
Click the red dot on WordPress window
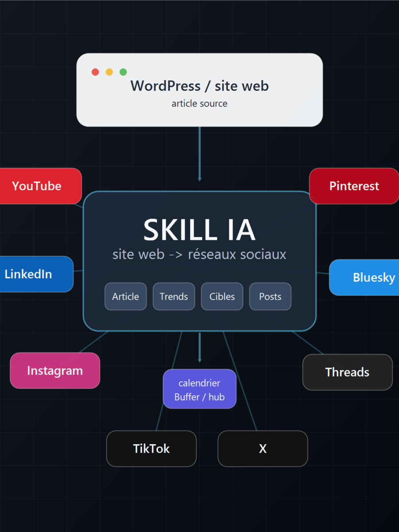pyautogui.click(x=95, y=72)
